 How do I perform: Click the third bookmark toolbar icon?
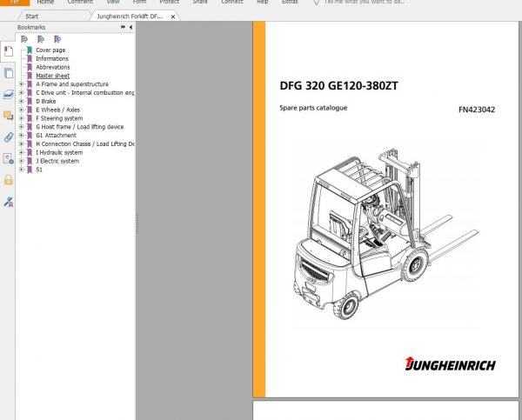click(57, 39)
